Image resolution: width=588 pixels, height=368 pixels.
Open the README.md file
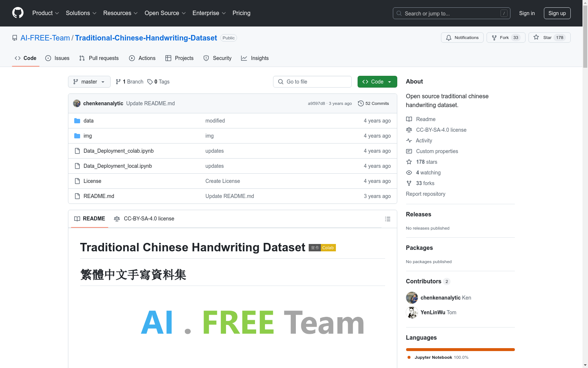99,196
